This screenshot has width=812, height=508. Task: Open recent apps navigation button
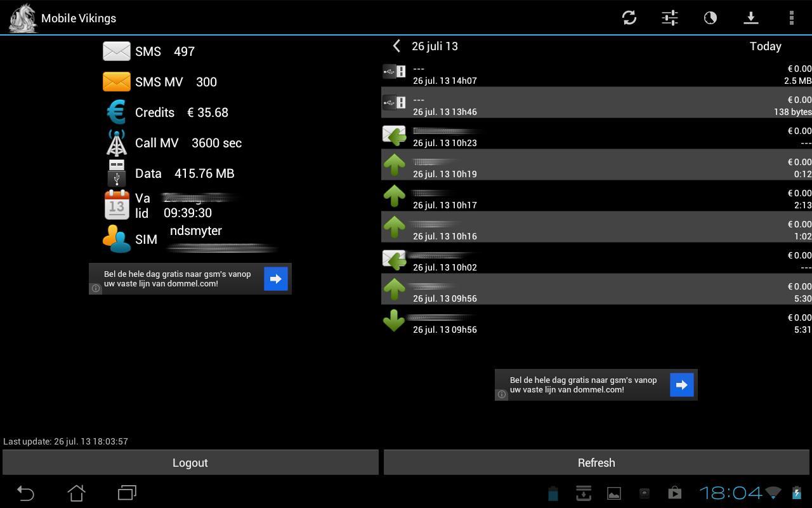click(127, 493)
